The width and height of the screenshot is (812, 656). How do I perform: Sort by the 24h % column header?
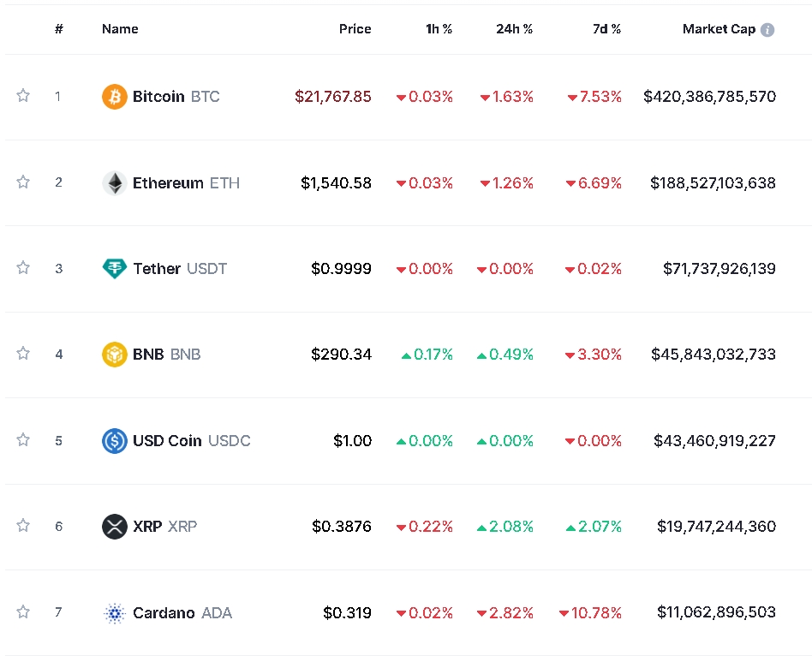tap(514, 29)
